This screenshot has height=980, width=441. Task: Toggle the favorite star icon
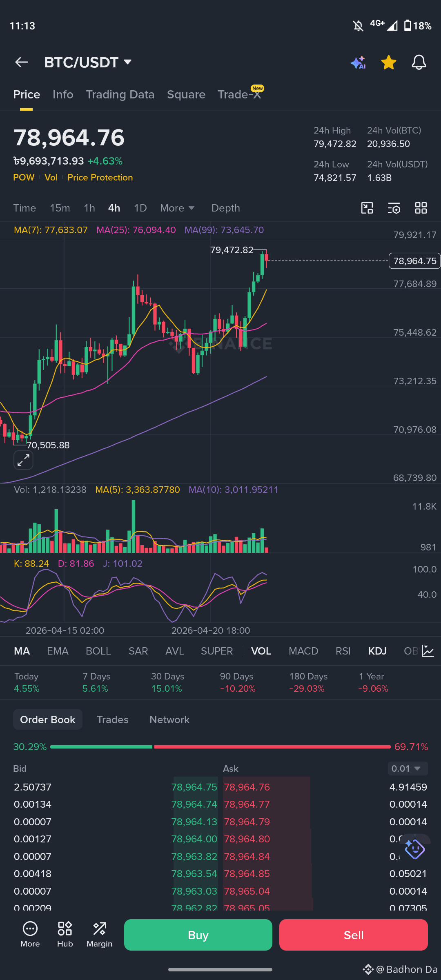(x=388, y=62)
